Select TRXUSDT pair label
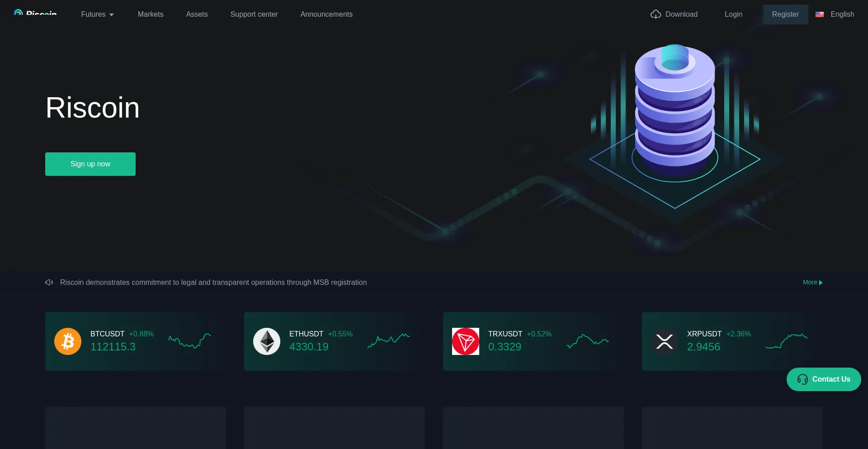 (505, 334)
